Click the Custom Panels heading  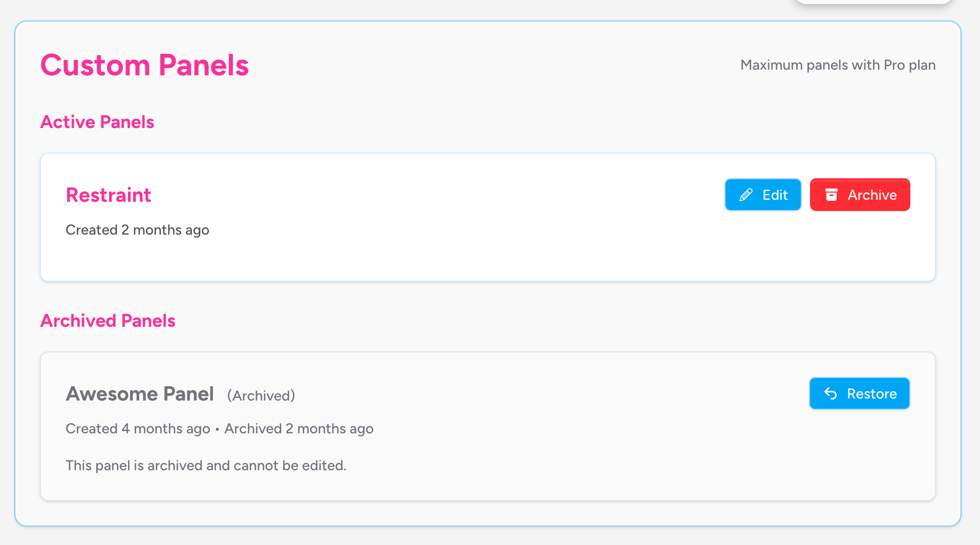click(145, 65)
